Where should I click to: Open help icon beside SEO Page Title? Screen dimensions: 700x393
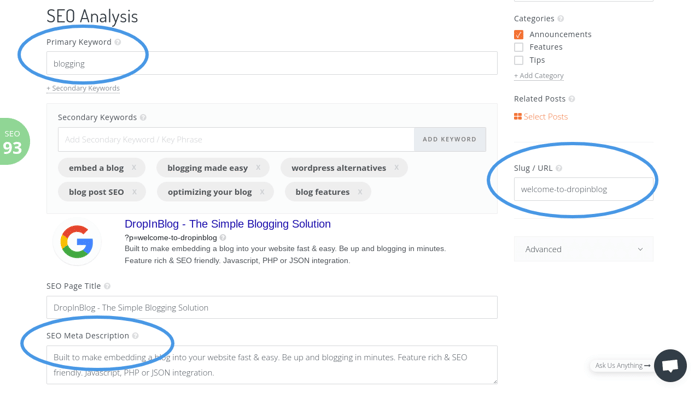(107, 286)
